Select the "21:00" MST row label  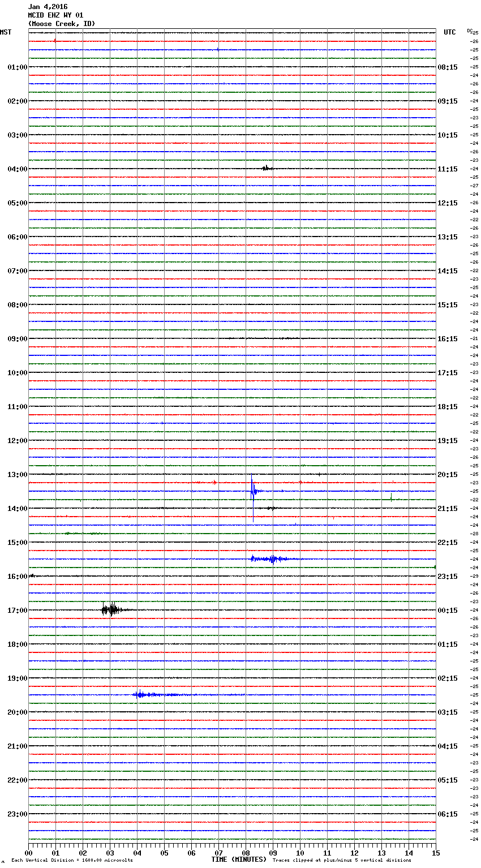point(18,746)
